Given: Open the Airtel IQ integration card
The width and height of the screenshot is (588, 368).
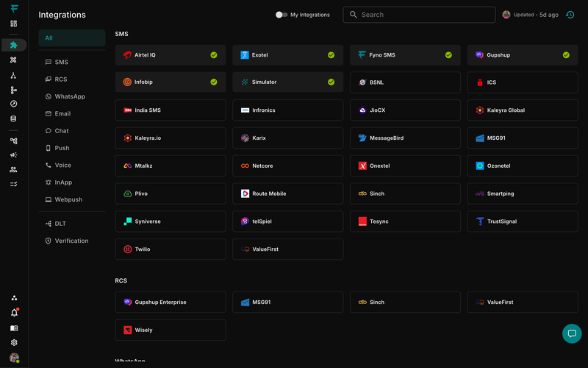Looking at the screenshot, I should pos(171,55).
